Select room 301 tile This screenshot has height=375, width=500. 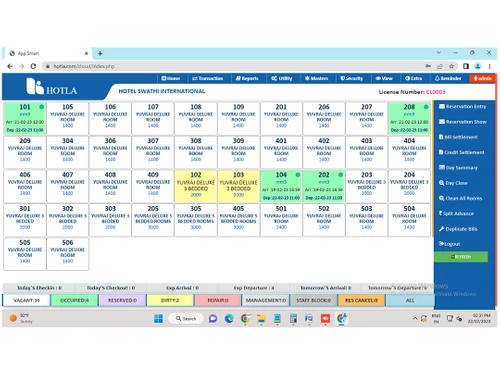pyautogui.click(x=25, y=220)
